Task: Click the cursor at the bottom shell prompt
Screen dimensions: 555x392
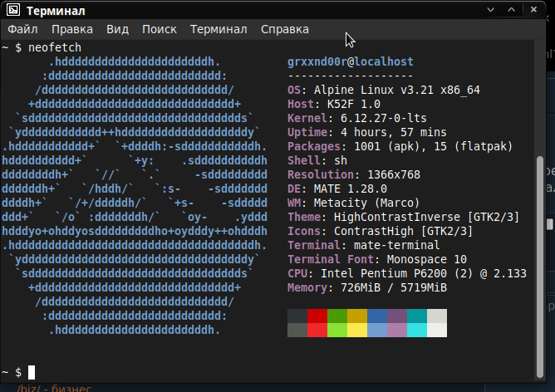Action: pyautogui.click(x=32, y=372)
